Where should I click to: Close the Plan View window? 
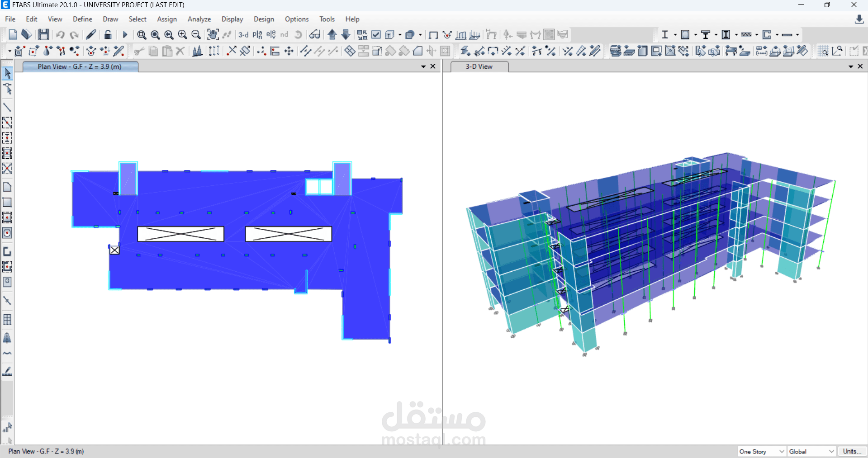433,66
